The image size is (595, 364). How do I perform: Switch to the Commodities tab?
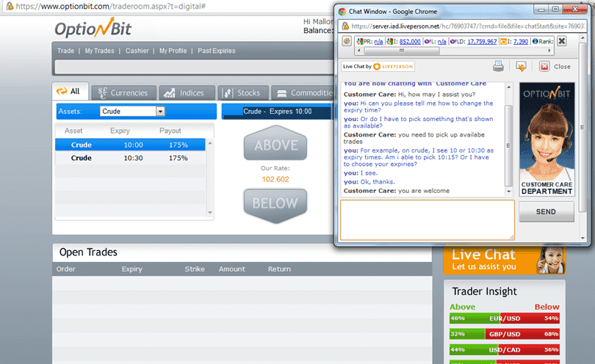[x=303, y=93]
